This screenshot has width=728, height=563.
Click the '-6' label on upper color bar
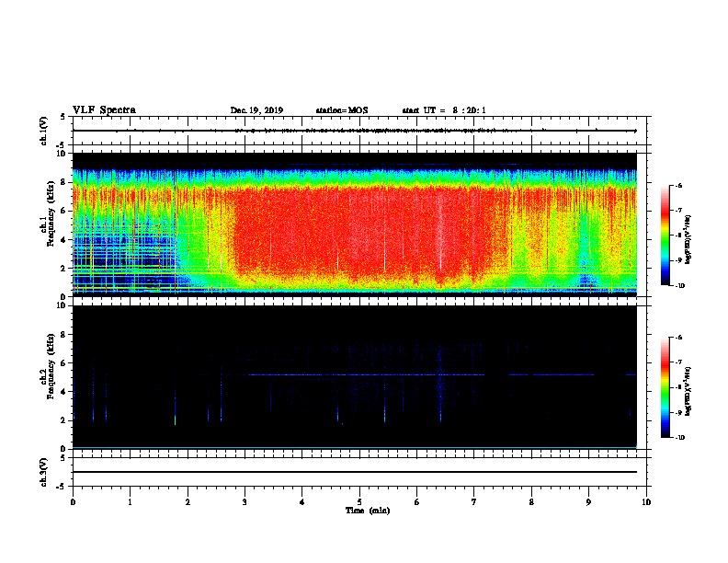[x=678, y=186]
